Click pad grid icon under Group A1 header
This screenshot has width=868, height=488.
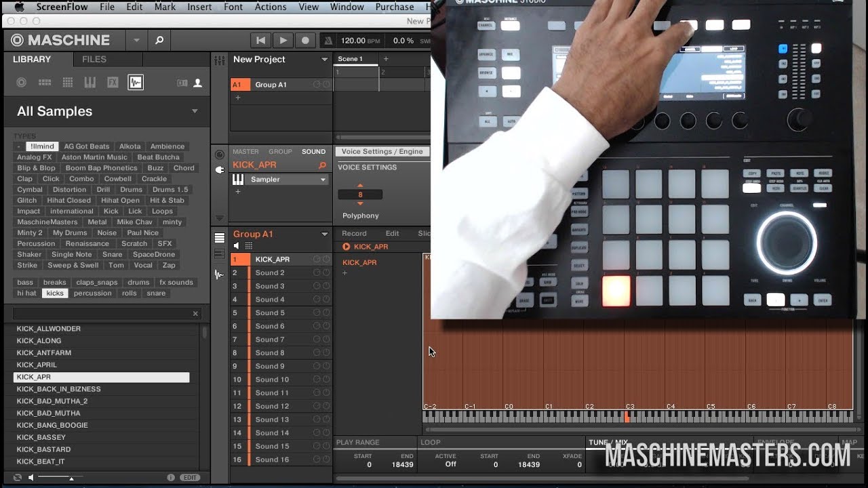(249, 245)
